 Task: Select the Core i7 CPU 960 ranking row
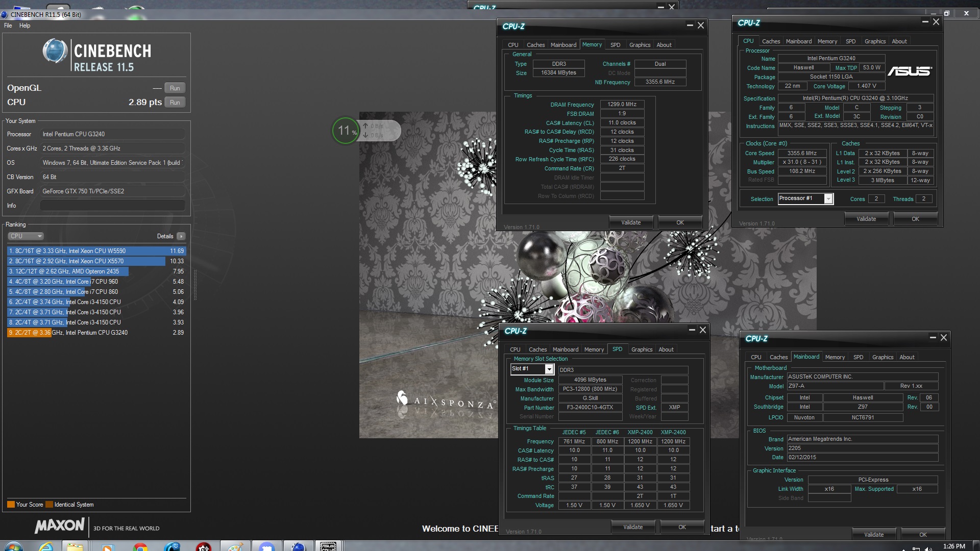click(x=96, y=282)
